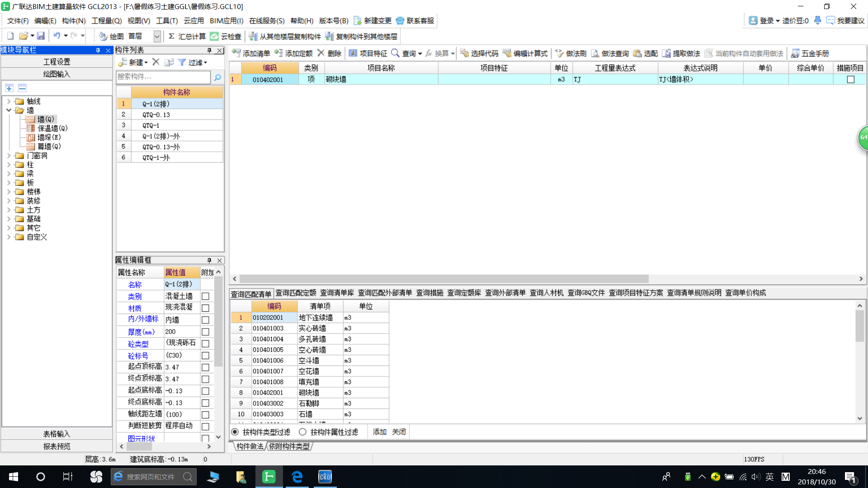Click the undo arrow icon

point(57,36)
